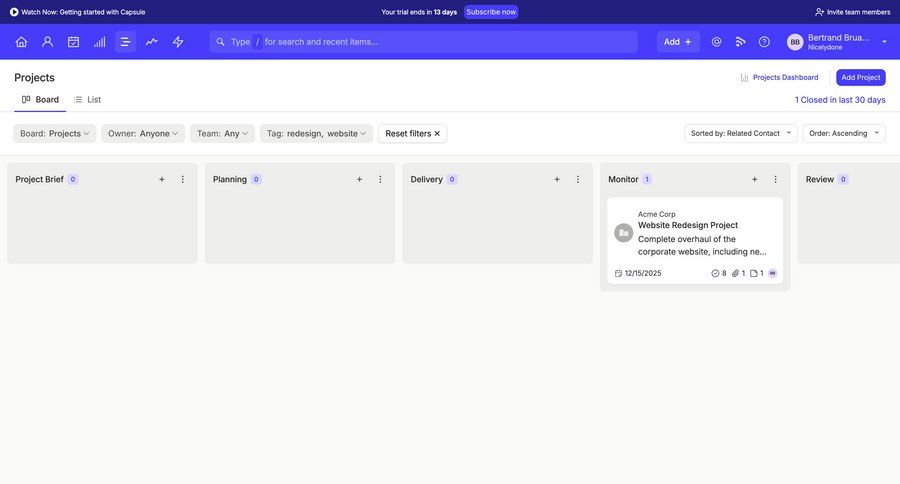Expand the Board: Projects filter dropdown
Screen dimensions: 900x484
click(55, 133)
